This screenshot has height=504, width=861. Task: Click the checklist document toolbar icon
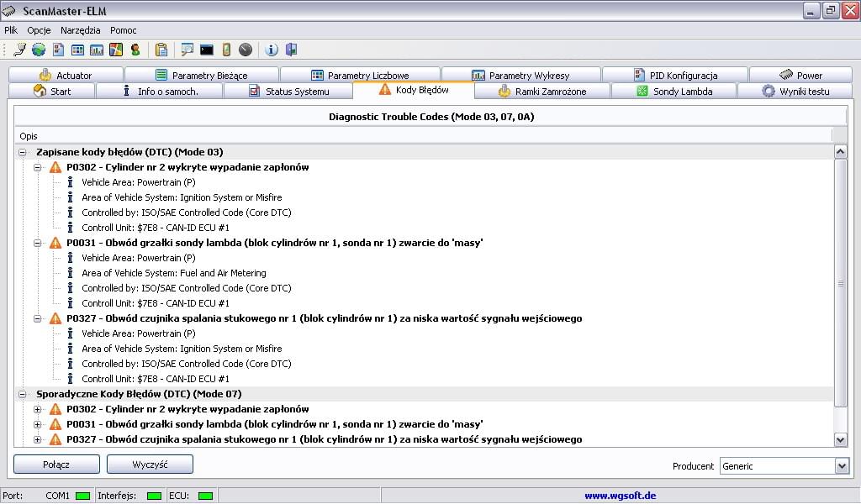tap(59, 50)
